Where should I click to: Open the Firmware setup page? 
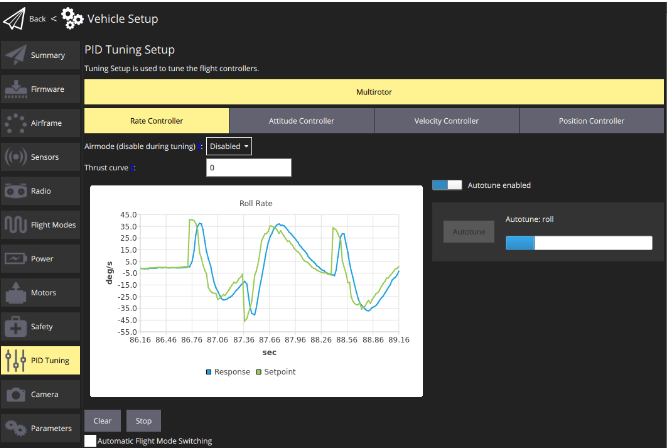[x=40, y=89]
